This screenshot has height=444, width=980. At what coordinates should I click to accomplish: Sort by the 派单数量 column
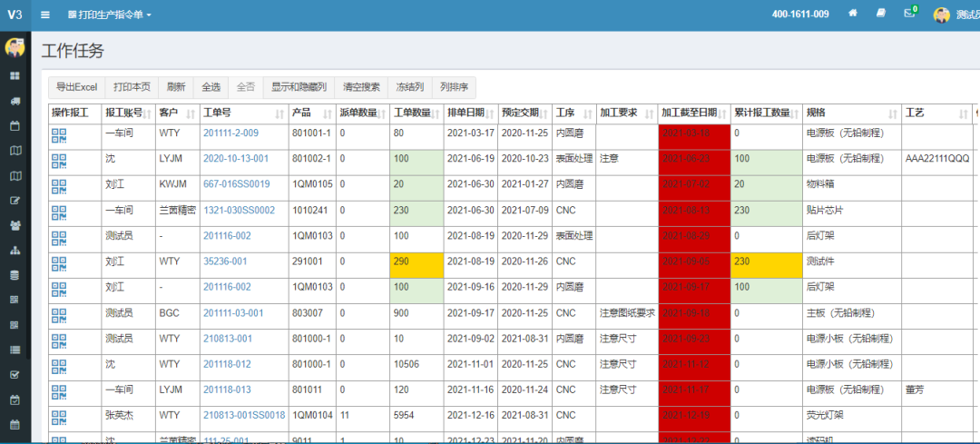click(x=362, y=113)
